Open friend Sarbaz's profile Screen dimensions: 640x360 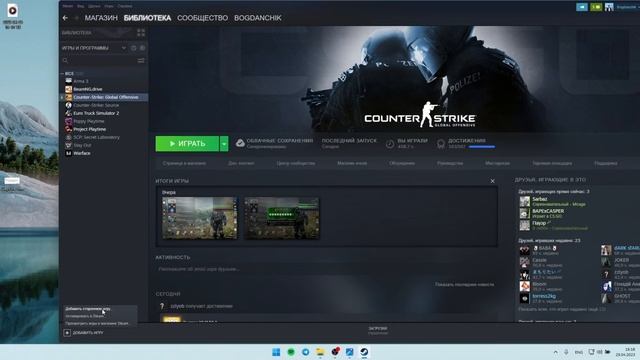click(539, 199)
